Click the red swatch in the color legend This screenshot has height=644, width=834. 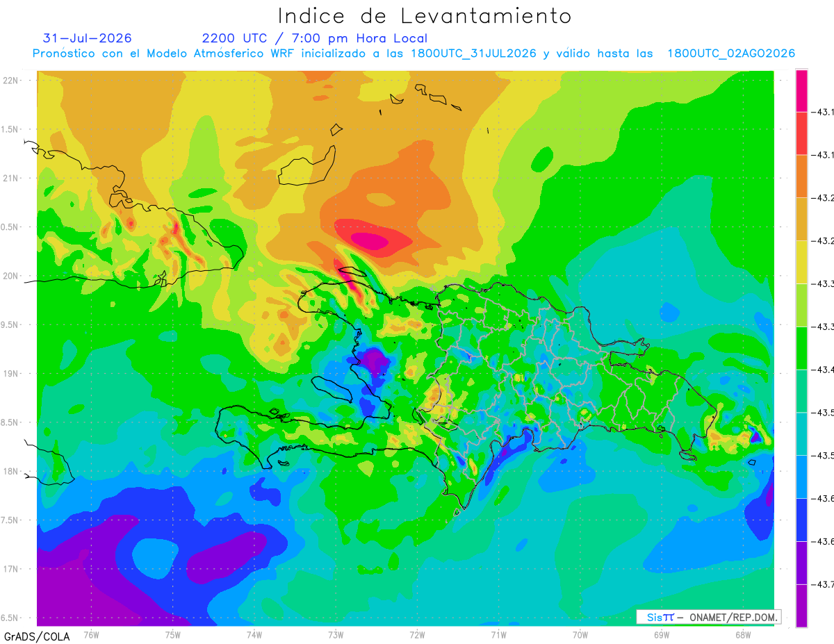click(801, 133)
